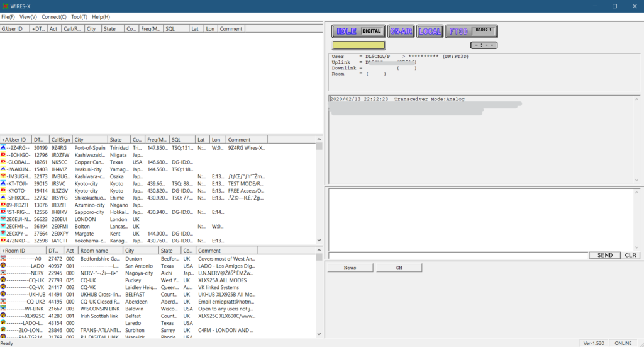Image resolution: width=644 pixels, height=347 pixels.
Task: Open the Connect(C) menu
Action: point(54,17)
